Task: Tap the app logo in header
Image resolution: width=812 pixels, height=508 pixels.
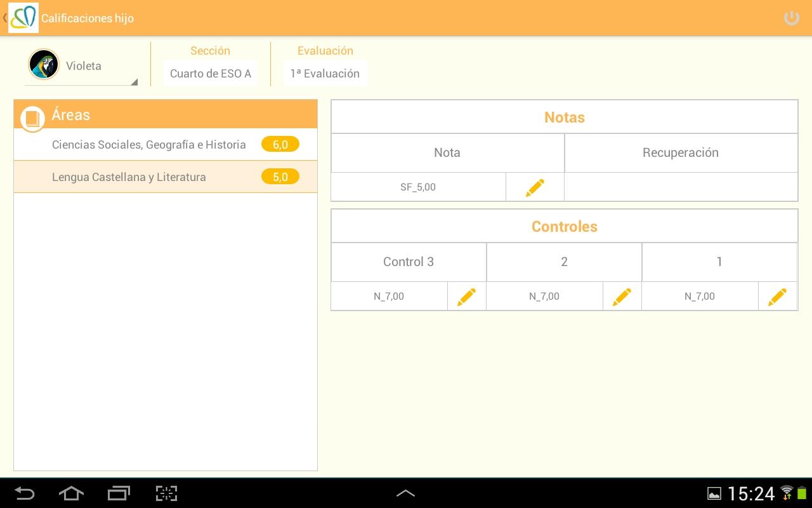Action: tap(23, 18)
